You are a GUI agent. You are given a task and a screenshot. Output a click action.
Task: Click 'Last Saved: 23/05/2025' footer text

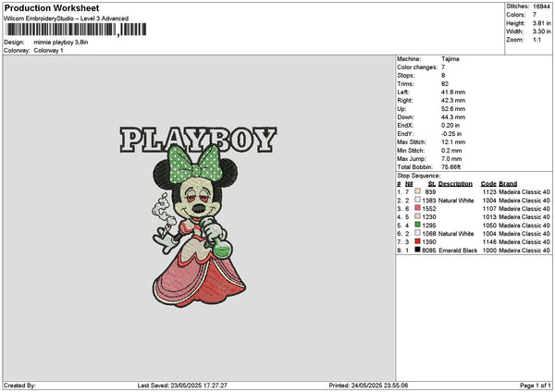click(182, 386)
